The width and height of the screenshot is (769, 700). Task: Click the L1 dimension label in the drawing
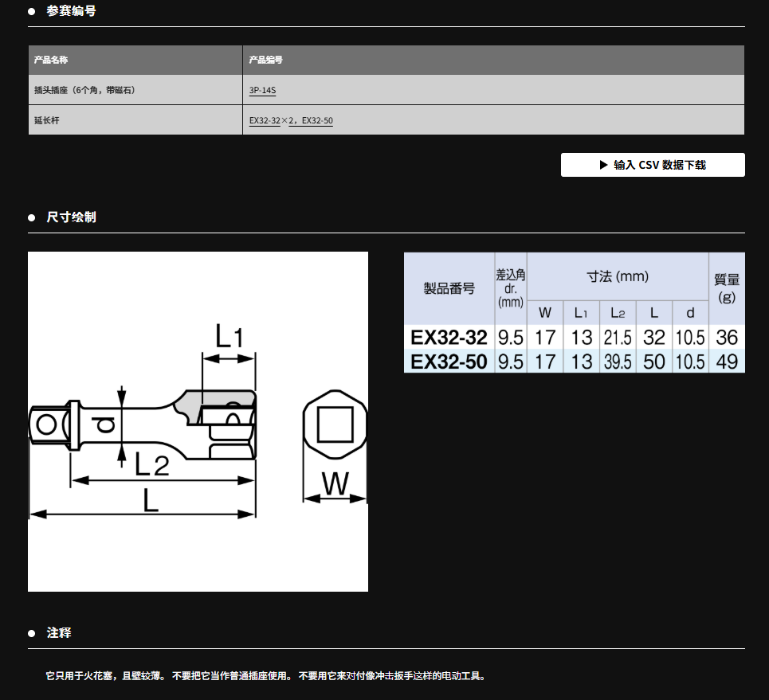click(x=230, y=337)
